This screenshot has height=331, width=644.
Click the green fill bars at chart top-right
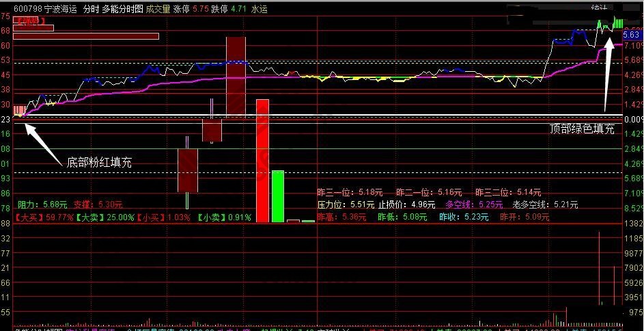point(618,23)
